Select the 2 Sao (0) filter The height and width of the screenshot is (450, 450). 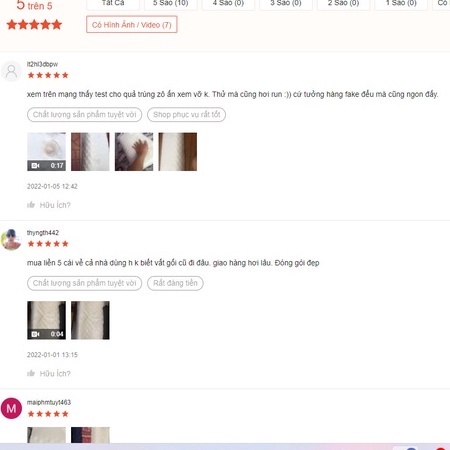[x=343, y=4]
